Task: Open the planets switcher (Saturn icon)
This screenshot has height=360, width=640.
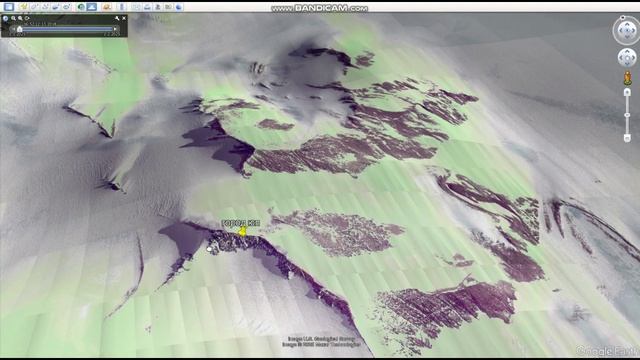Action: point(107,7)
